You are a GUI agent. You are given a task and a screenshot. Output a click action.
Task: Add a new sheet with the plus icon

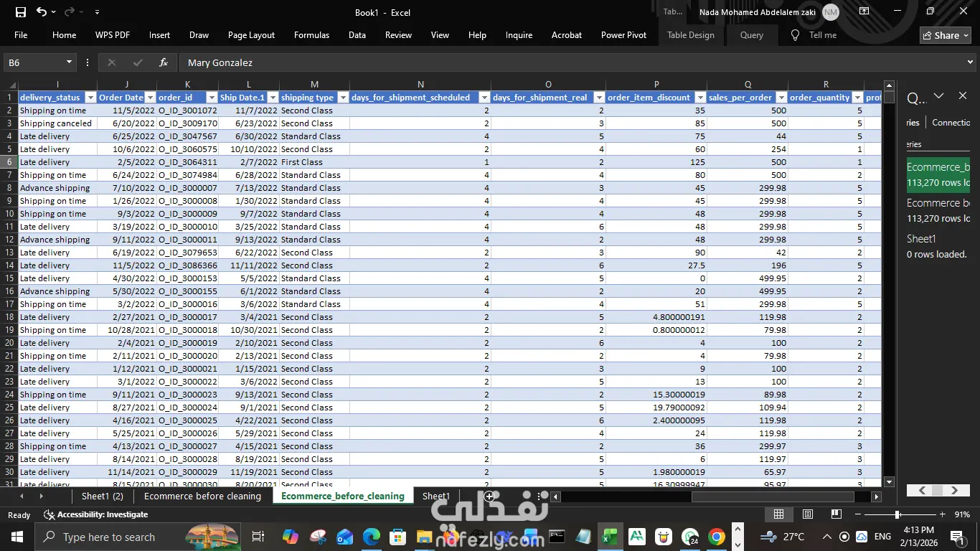489,496
